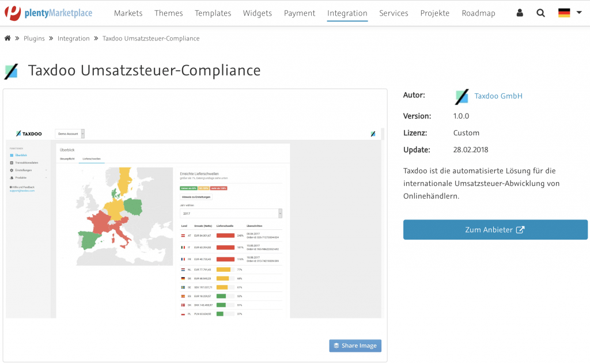Go to home via breadcrumb house icon

[x=7, y=38]
